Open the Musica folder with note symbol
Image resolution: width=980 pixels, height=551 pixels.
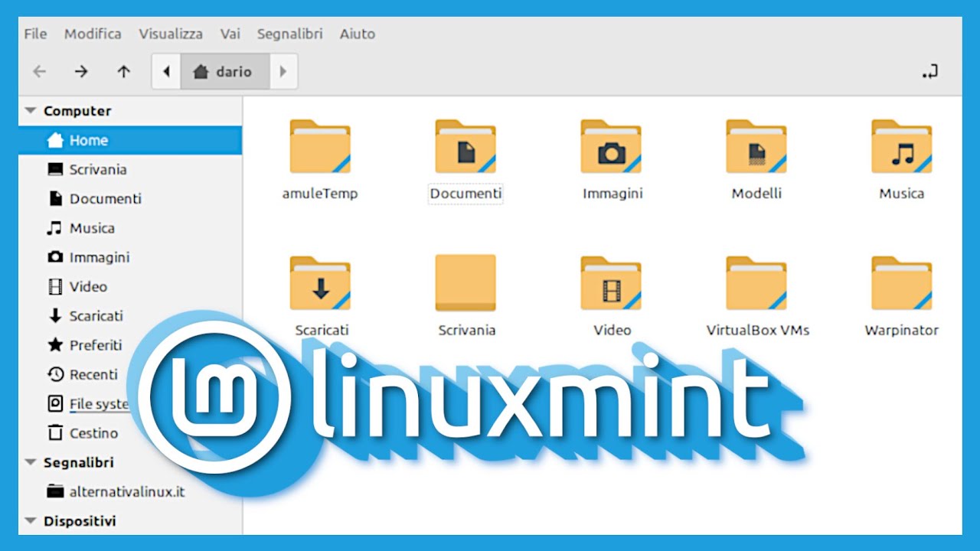(902, 147)
